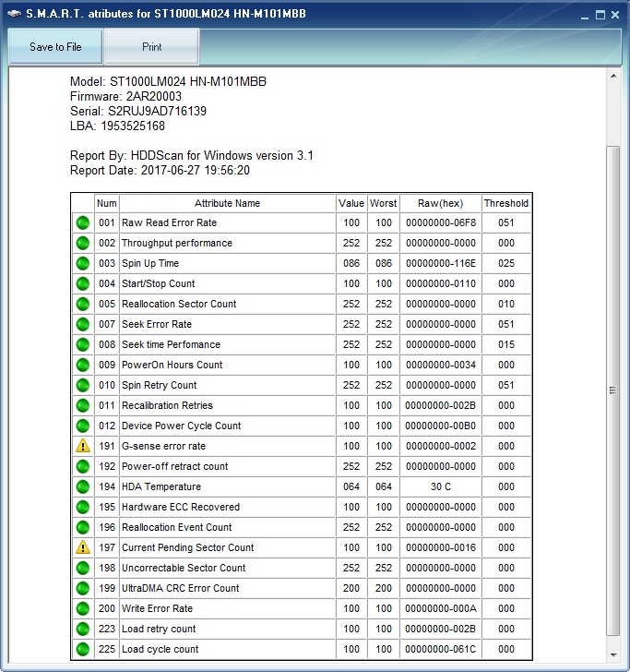Click the green status icon for Spin Up Time
The height and width of the screenshot is (672, 630).
(83, 263)
